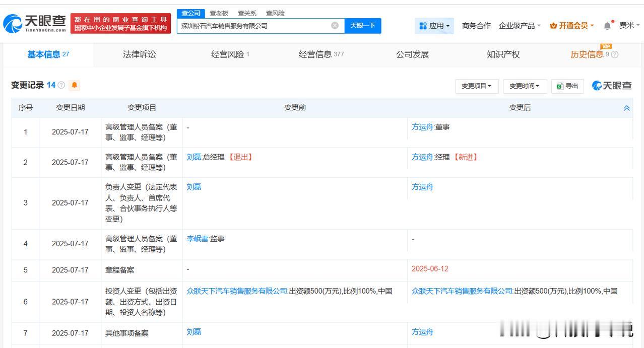Open 方运舟 link in row 3 变更后
The image size is (644, 348).
click(422, 187)
